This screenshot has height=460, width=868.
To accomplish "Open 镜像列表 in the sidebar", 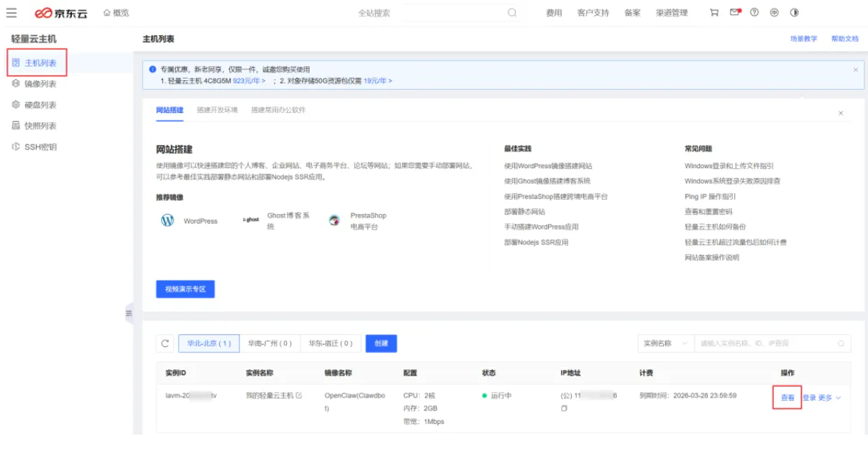I will [x=40, y=84].
